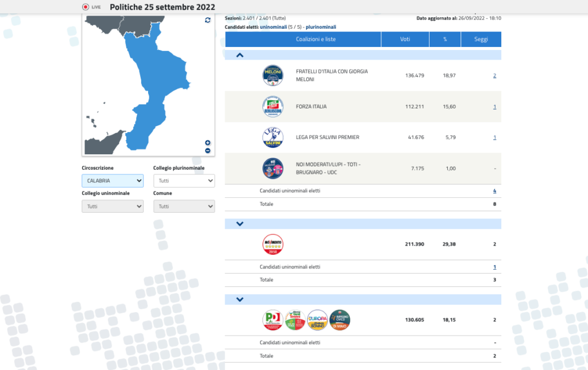
Task: Collapse the centre-right coalition section
Action: (x=240, y=56)
